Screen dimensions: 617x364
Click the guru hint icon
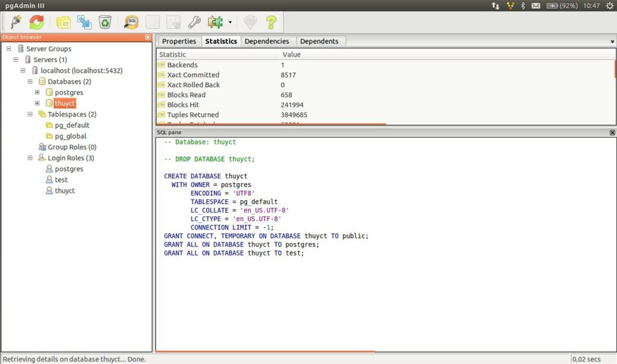tap(250, 22)
